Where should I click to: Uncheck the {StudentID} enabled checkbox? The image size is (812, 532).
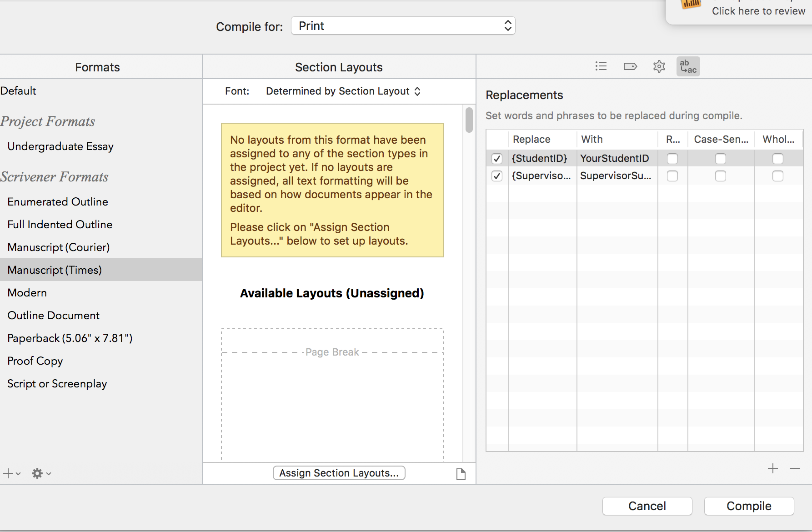coord(497,159)
